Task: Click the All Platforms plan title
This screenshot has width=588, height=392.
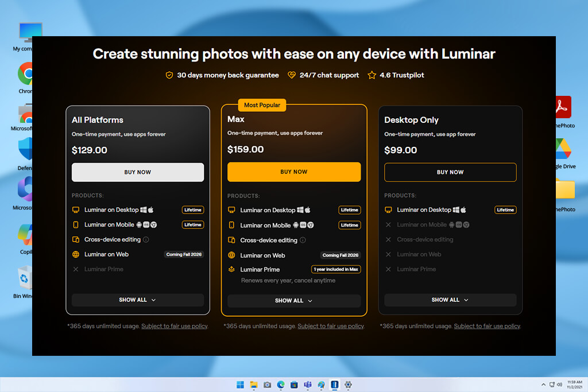Action: tap(97, 120)
